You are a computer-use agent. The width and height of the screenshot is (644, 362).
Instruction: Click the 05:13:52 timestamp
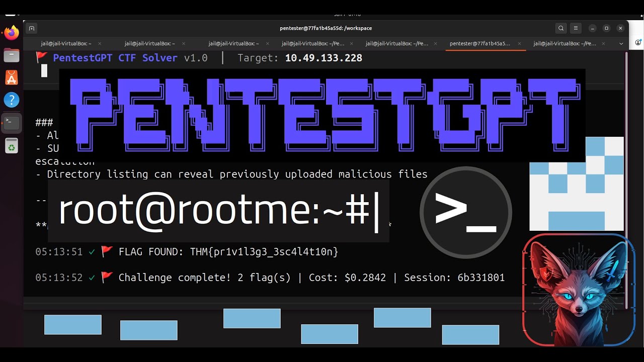coord(59,278)
